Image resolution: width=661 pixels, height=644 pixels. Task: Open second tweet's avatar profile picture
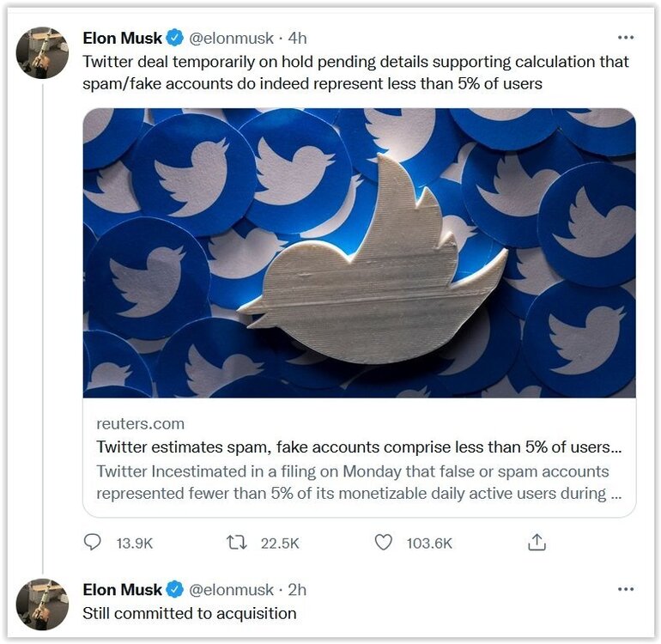pos(42,604)
